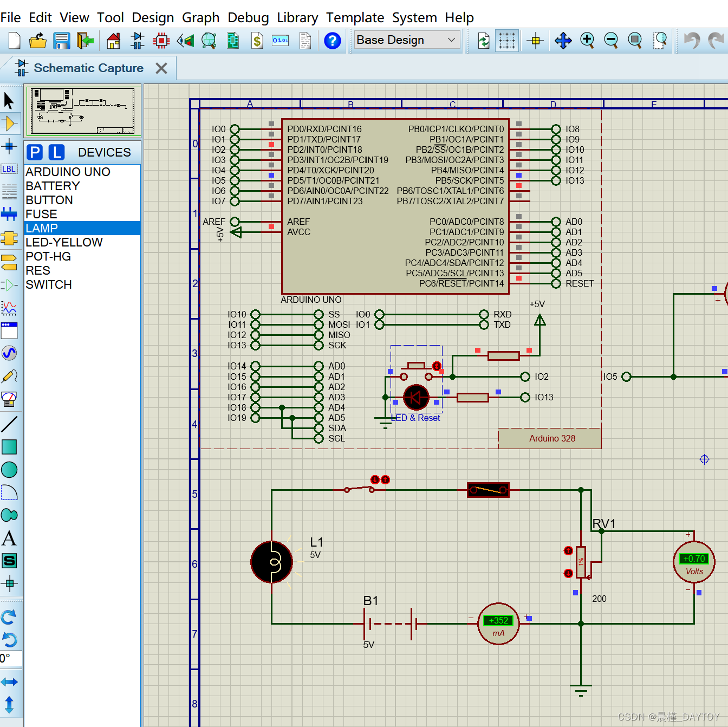Click the P pick devices button
This screenshot has width=728, height=727.
(x=35, y=152)
